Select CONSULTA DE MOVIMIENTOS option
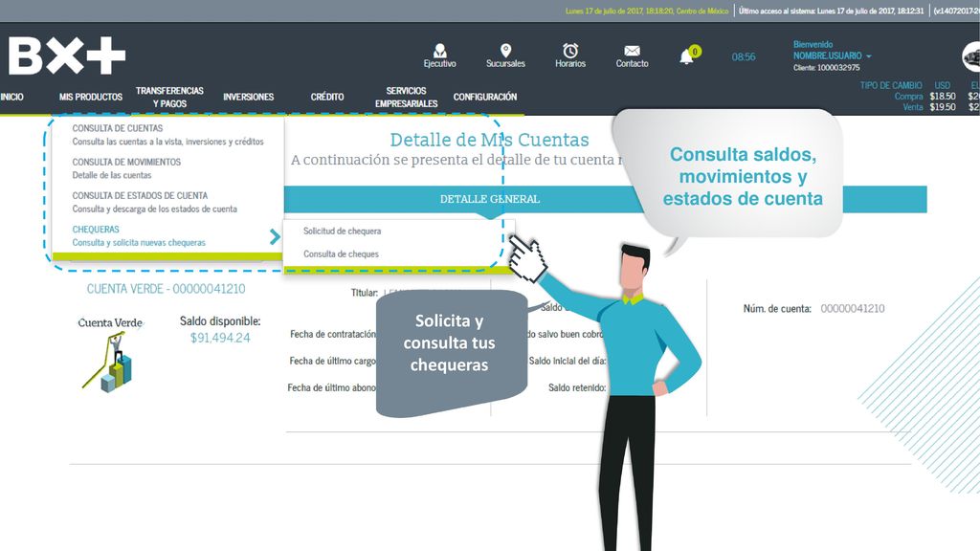The height and width of the screenshot is (551, 980). click(126, 168)
